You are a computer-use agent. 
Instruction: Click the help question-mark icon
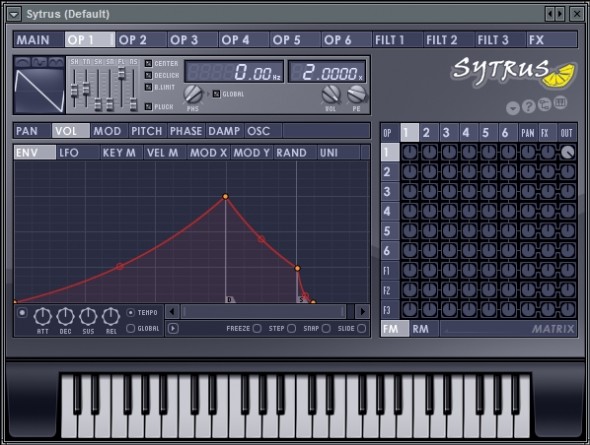tap(529, 107)
